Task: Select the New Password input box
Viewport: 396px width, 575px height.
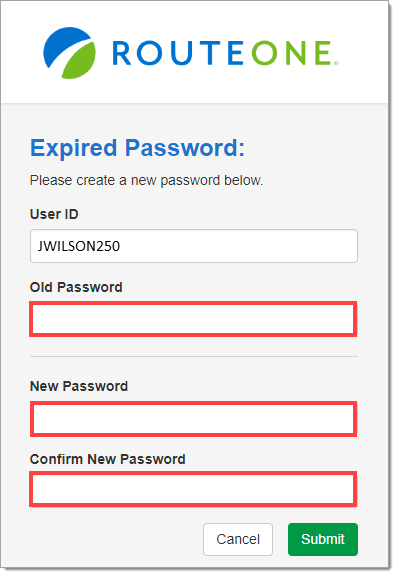Action: 193,419
